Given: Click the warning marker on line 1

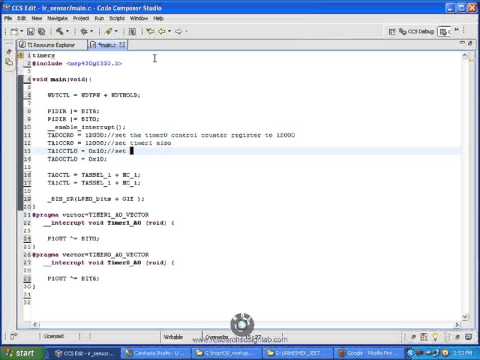Looking at the screenshot, I should (x=20, y=55).
